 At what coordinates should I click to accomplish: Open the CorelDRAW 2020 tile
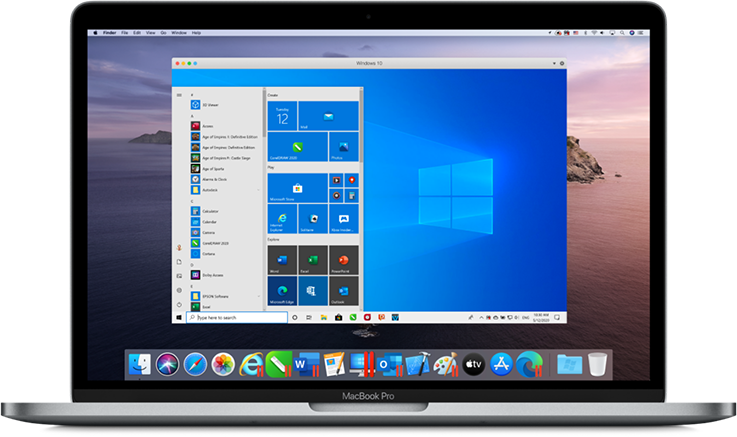[298, 147]
